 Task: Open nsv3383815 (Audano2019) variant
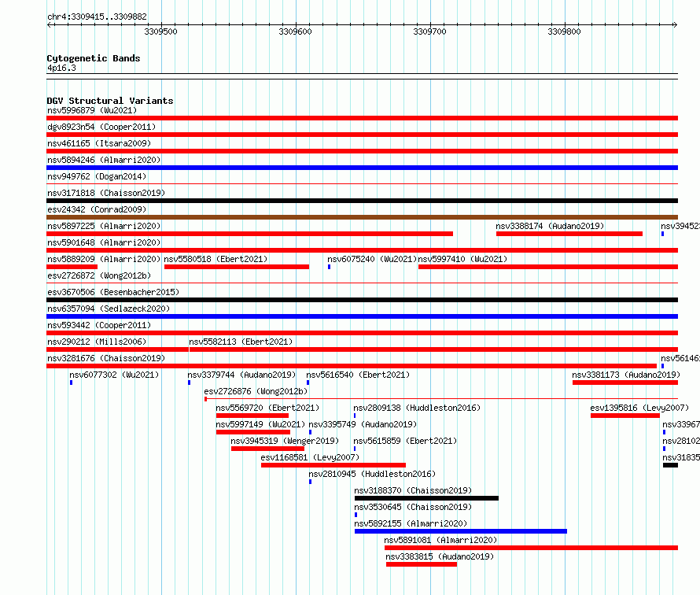pyautogui.click(x=440, y=556)
